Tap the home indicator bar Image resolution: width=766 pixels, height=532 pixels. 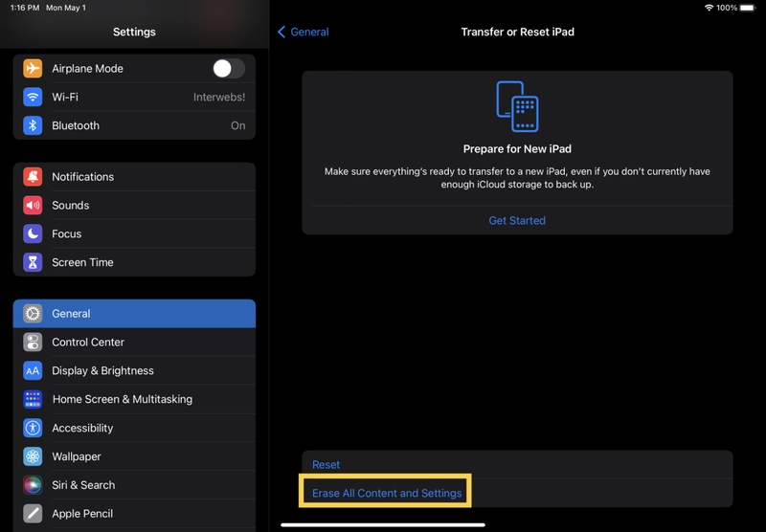(383, 524)
